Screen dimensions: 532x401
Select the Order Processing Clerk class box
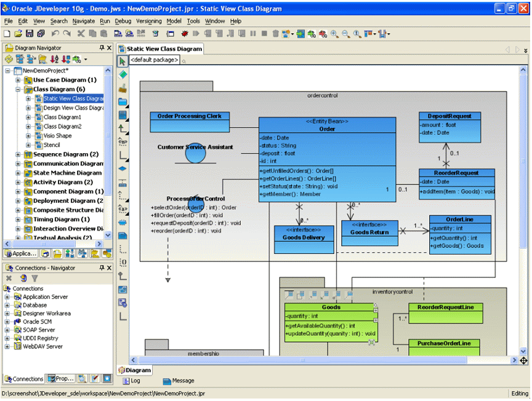(x=190, y=122)
